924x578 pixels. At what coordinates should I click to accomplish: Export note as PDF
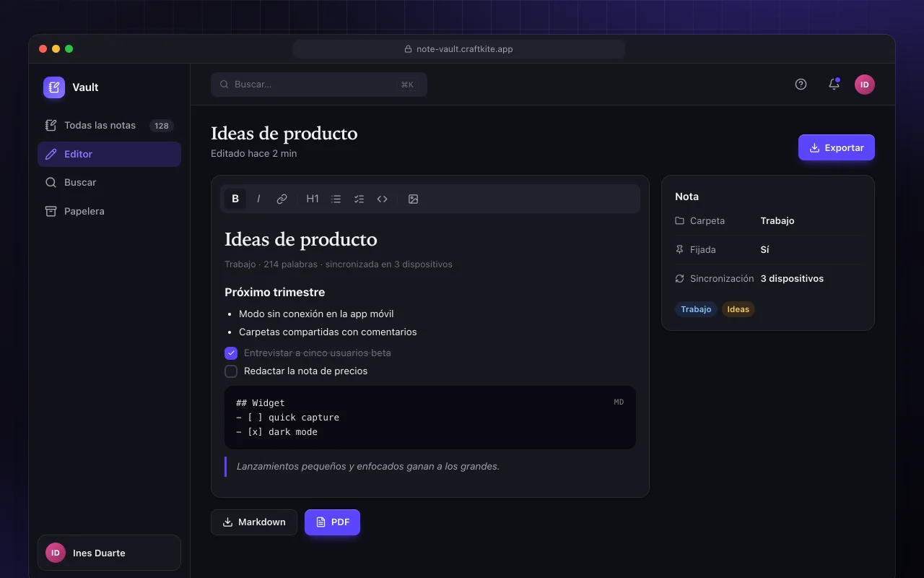[x=332, y=522]
